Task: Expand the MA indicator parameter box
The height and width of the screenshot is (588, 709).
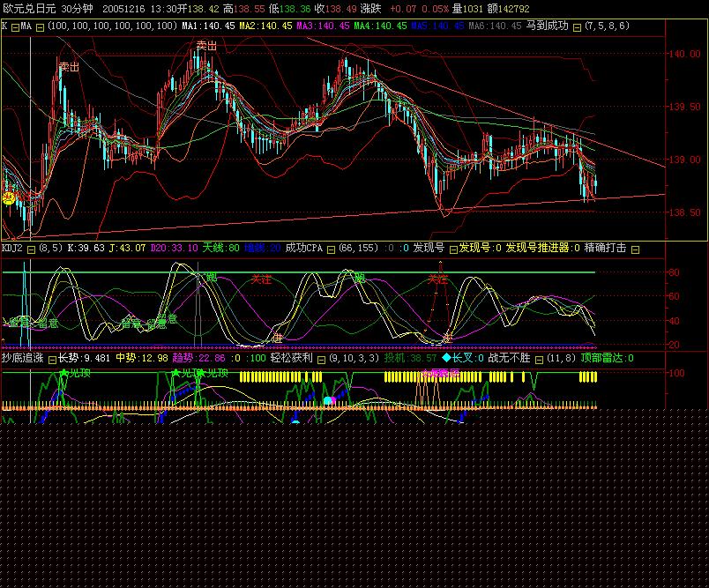Action: [x=40, y=27]
